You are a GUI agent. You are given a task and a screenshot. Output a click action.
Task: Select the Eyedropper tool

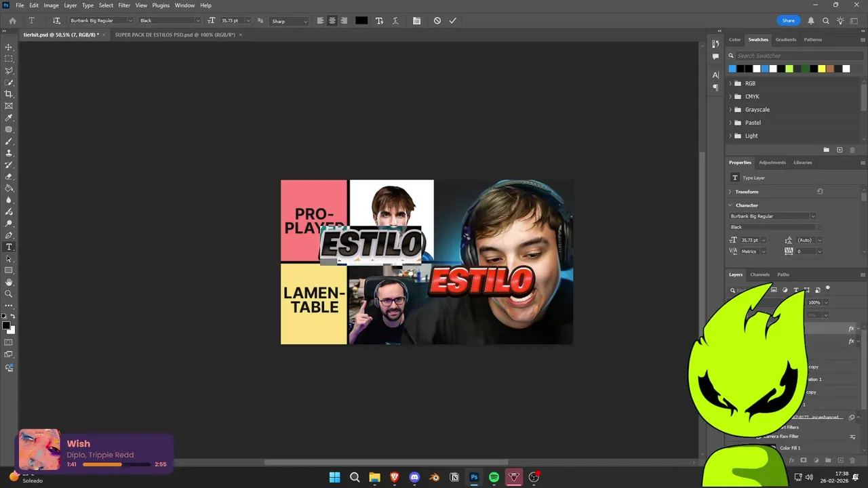(9, 118)
